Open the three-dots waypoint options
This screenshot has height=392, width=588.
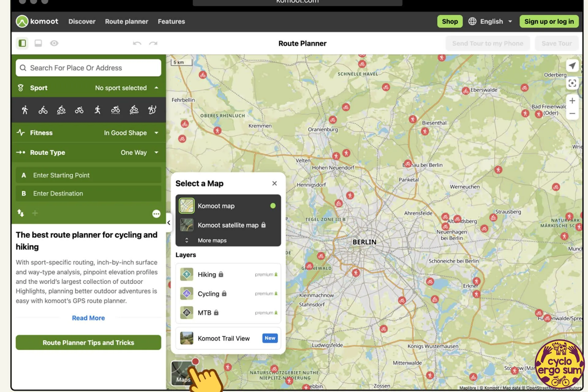(x=156, y=214)
